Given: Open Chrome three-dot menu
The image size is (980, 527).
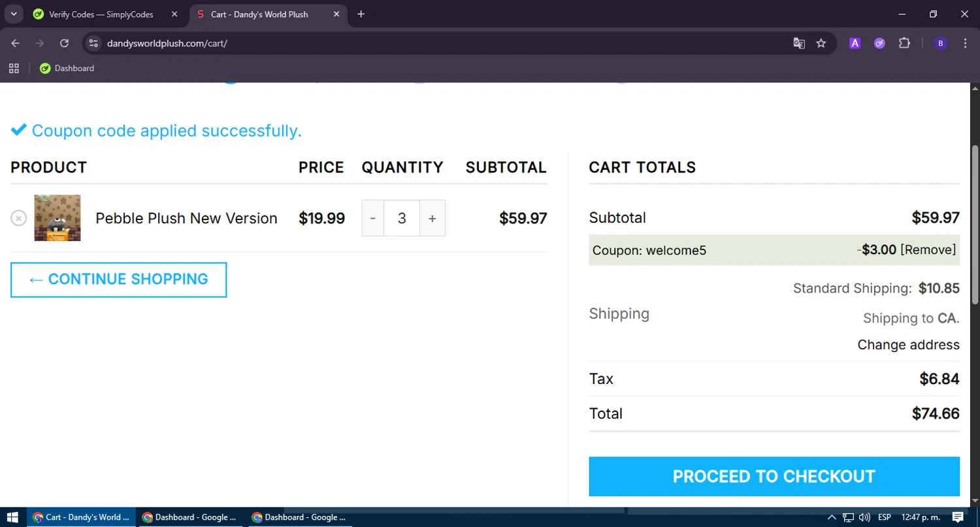Looking at the screenshot, I should point(965,43).
